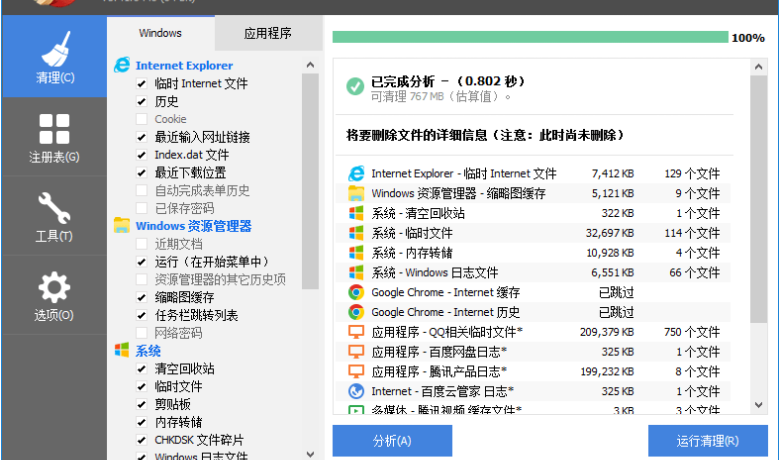Toggle 缩略图缓存 checkbox
Viewport: 780px width, 460px height.
click(x=142, y=297)
